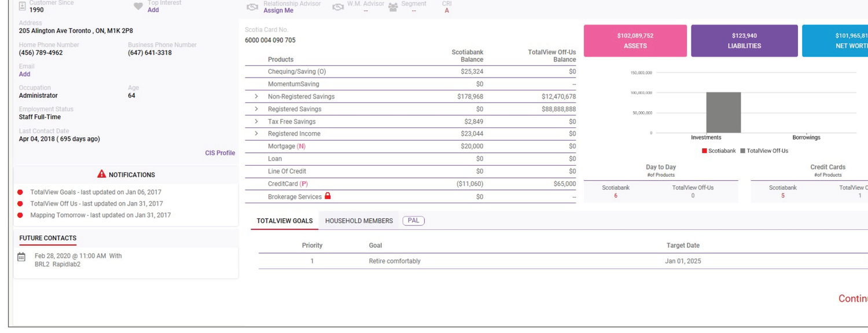Screen dimensions: 868x333
Task: Click Assign Me for Relationship Advisor
Action: tap(278, 10)
